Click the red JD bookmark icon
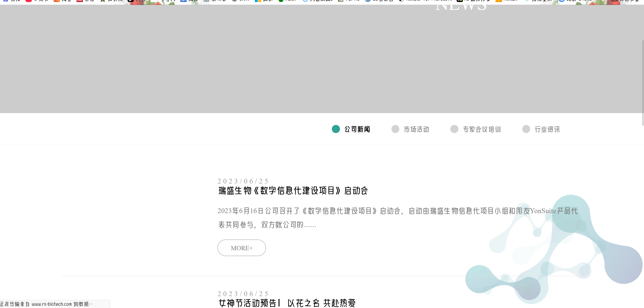 pyautogui.click(x=80, y=1)
